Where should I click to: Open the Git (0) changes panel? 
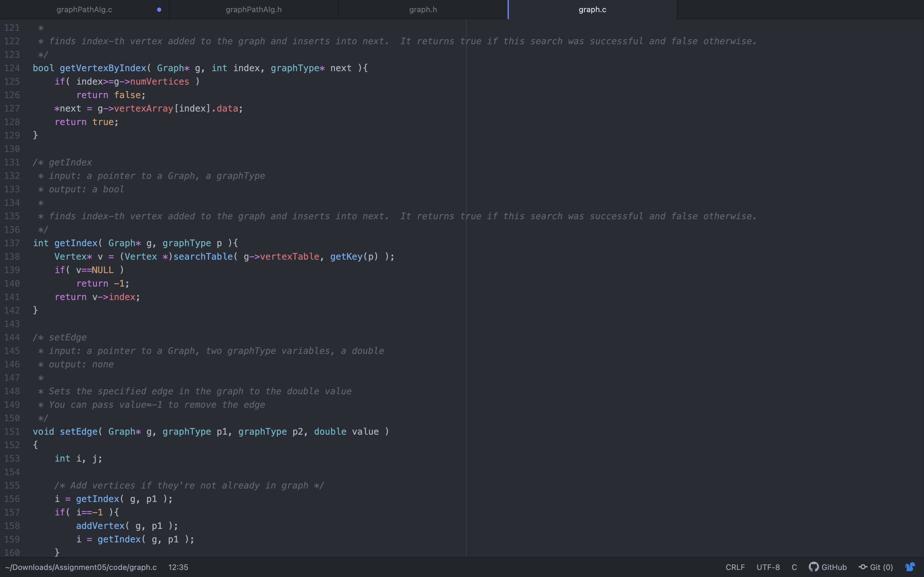click(x=876, y=567)
